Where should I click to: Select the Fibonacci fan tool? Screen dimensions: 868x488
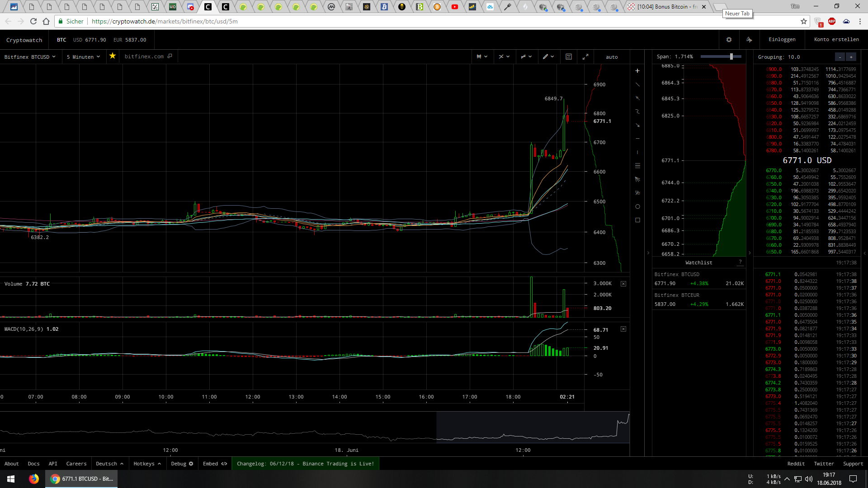coord(637,179)
